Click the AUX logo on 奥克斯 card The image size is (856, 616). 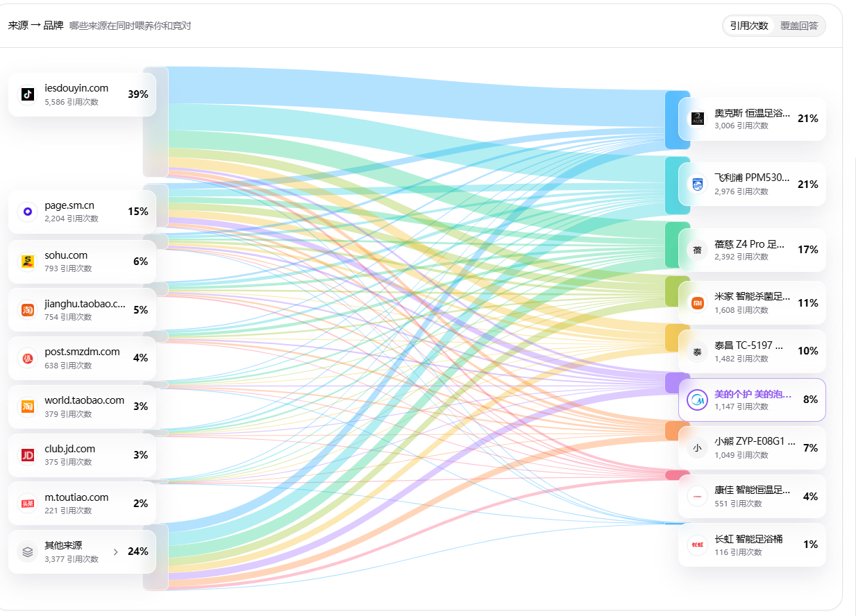click(x=698, y=119)
